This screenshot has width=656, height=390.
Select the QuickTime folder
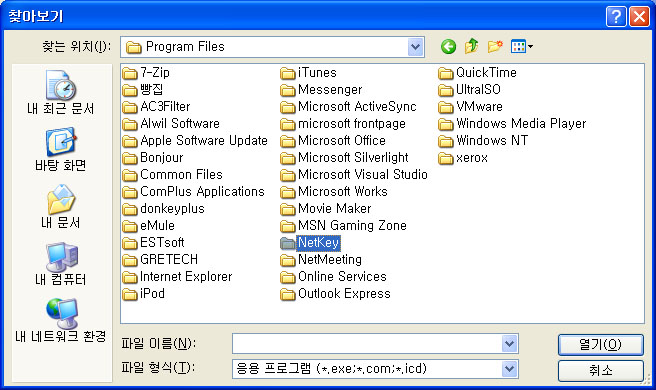[x=478, y=73]
